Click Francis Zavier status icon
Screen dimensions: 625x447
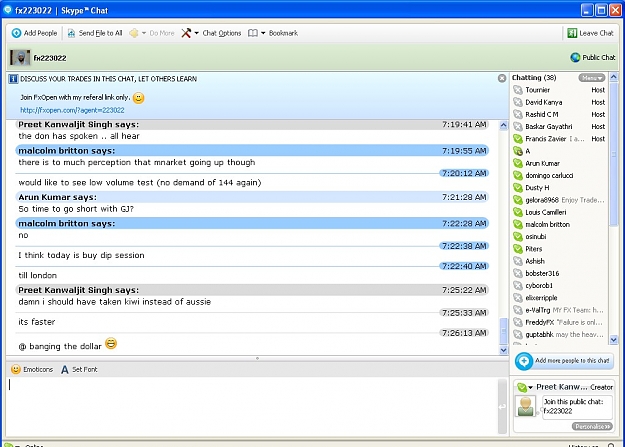point(518,139)
